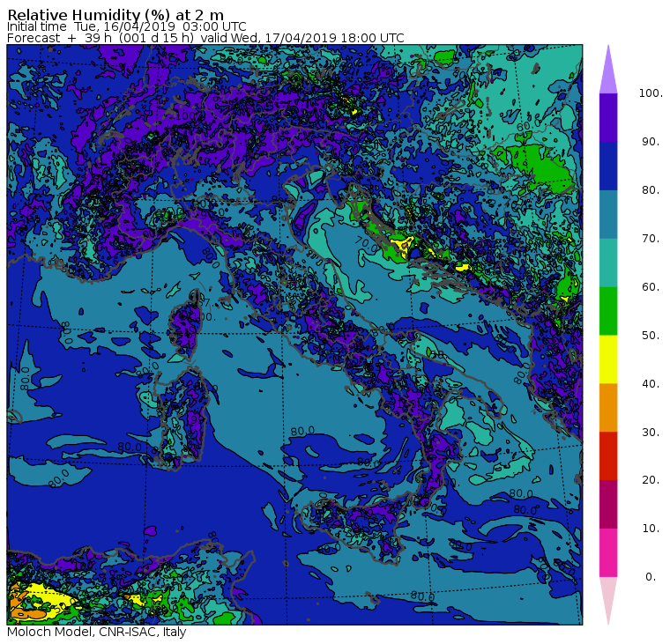This screenshot has width=670, height=644.
Task: Click the 20-30 red legend swatch
Action: pos(608,456)
